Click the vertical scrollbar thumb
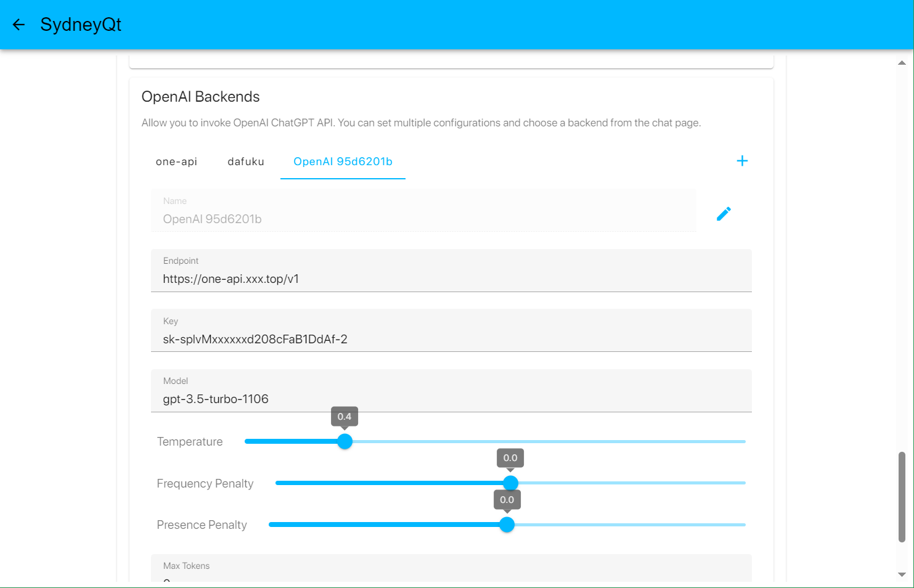The height and width of the screenshot is (588, 914). click(x=902, y=497)
